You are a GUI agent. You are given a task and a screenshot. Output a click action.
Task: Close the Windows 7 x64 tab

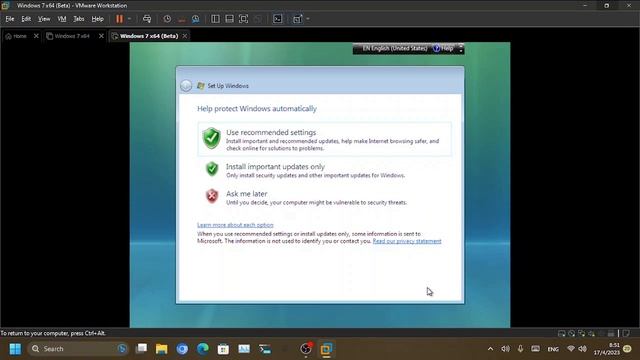pyautogui.click(x=101, y=36)
